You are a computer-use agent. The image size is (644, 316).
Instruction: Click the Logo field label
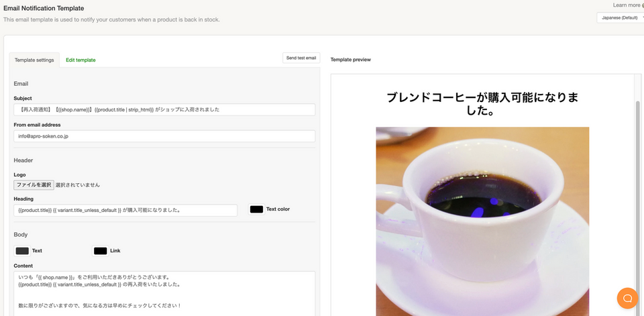pos(19,174)
